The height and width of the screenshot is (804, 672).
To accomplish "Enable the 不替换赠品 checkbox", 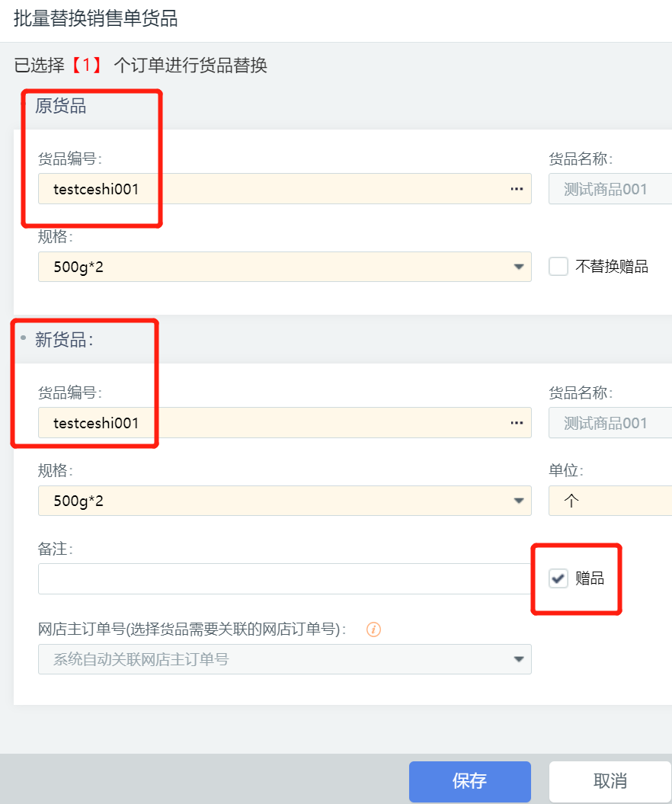I will 558,267.
